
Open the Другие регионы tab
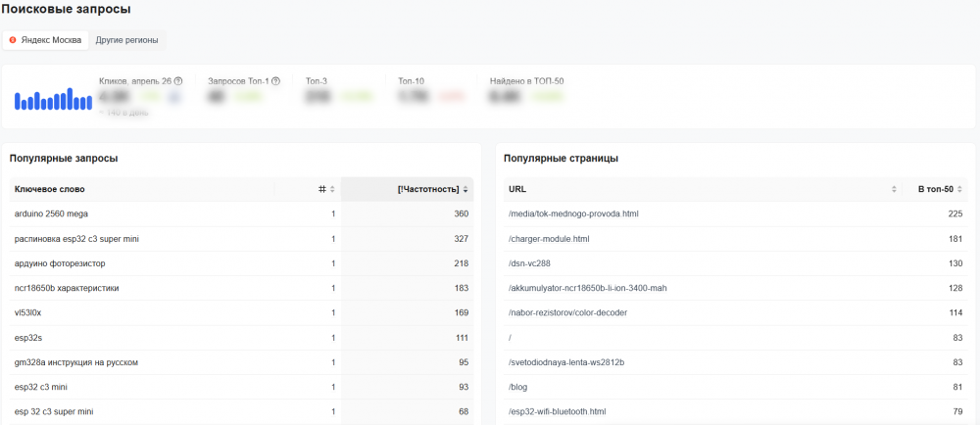(126, 40)
